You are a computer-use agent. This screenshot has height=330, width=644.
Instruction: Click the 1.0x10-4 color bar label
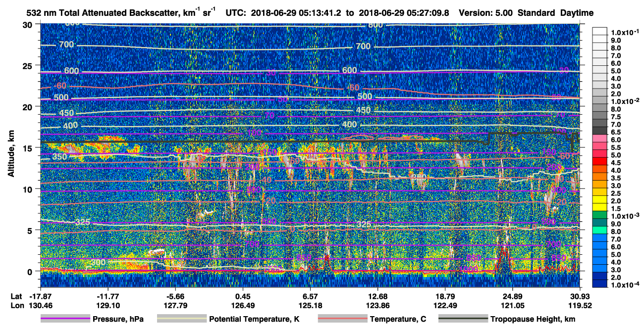point(624,284)
